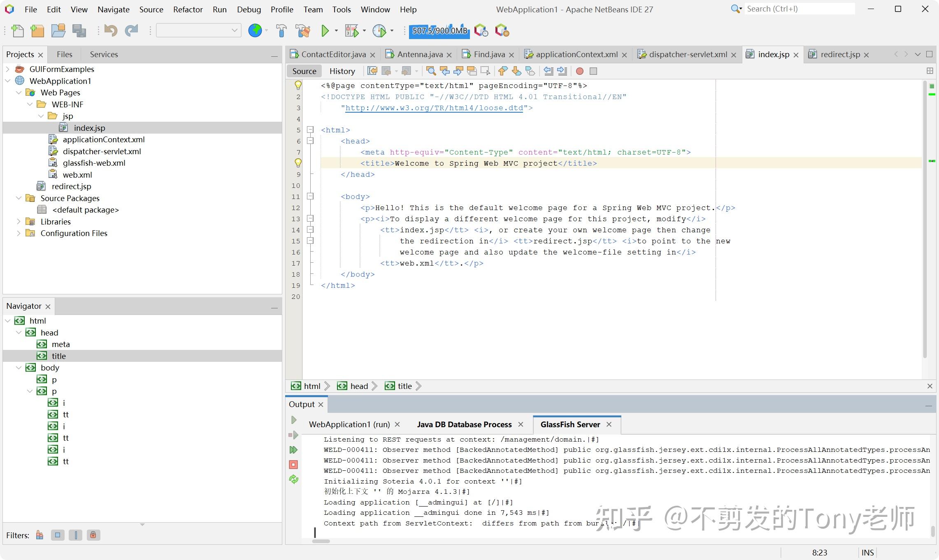The image size is (939, 560).
Task: Click the Undo toolbar icon
Action: [110, 31]
